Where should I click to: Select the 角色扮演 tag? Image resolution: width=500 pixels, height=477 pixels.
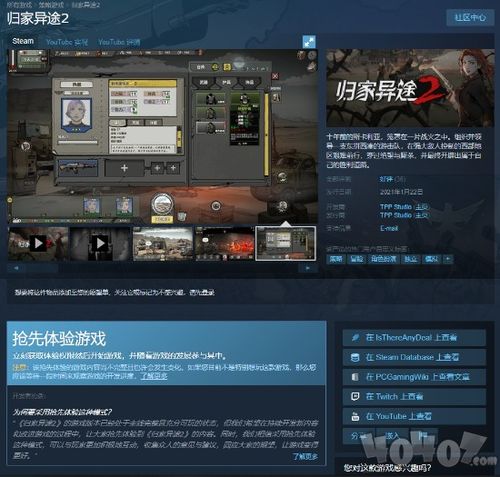tap(383, 259)
